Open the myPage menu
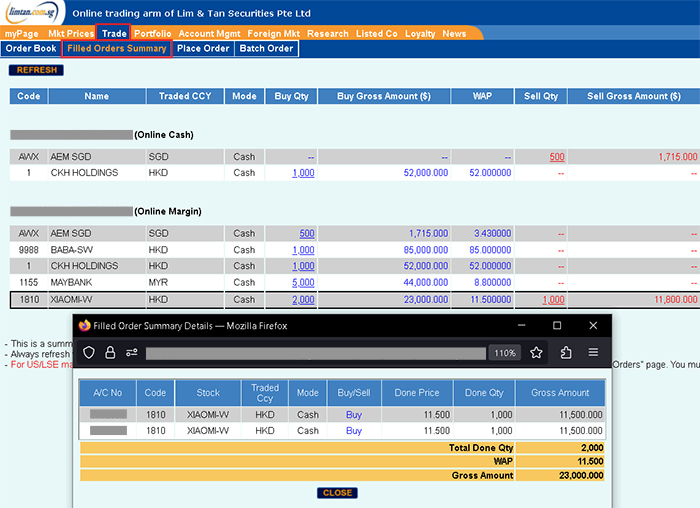The width and height of the screenshot is (700, 508). click(22, 33)
